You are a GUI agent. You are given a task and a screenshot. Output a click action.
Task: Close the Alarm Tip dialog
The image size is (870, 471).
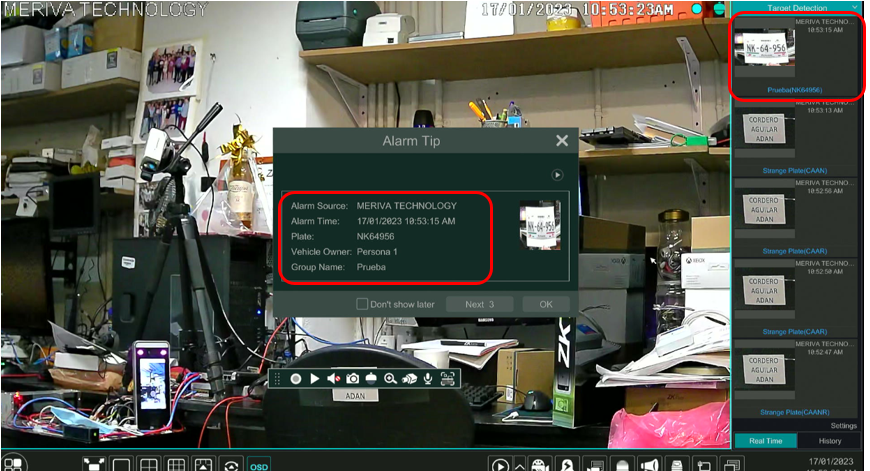tap(562, 142)
